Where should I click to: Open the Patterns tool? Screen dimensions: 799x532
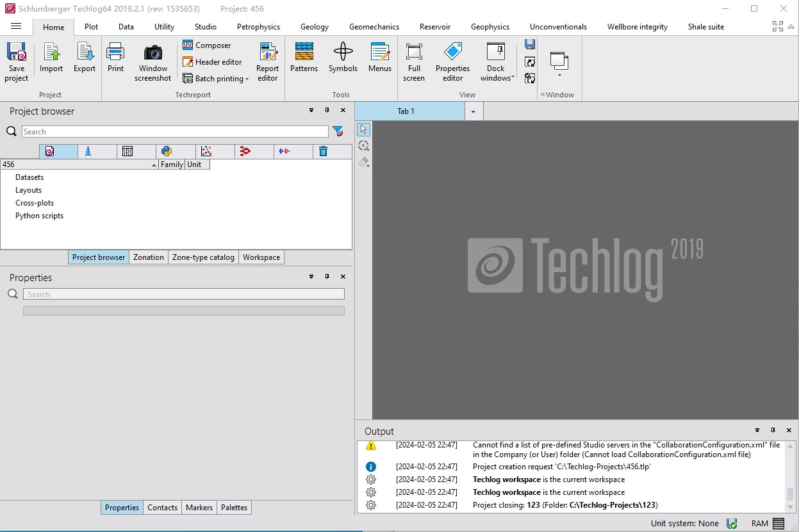pyautogui.click(x=304, y=59)
